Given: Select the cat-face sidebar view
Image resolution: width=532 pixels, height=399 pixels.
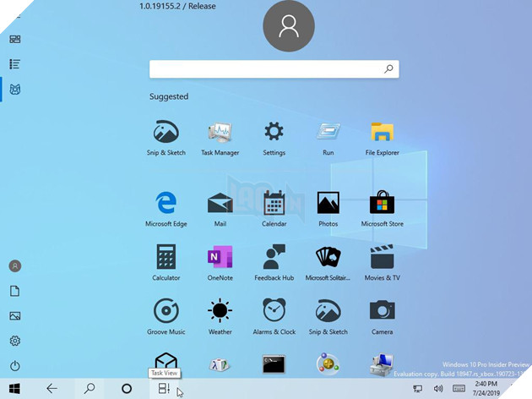Looking at the screenshot, I should tap(15, 90).
